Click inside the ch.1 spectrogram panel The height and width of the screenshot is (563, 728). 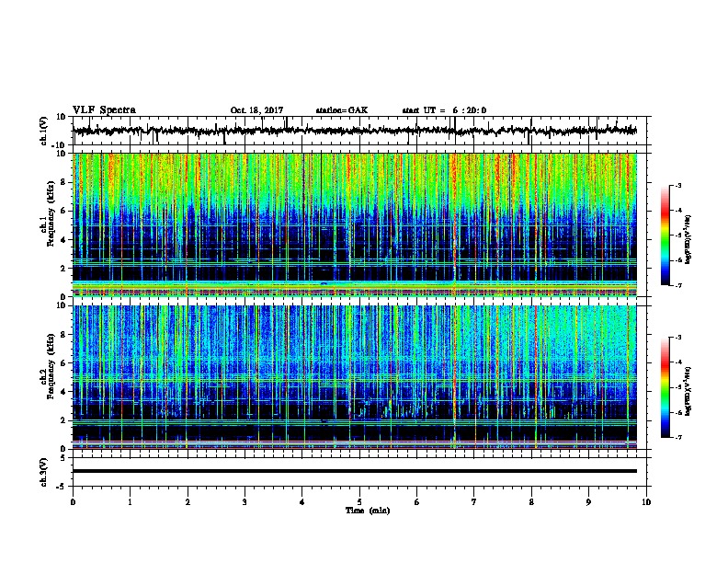pyautogui.click(x=355, y=224)
